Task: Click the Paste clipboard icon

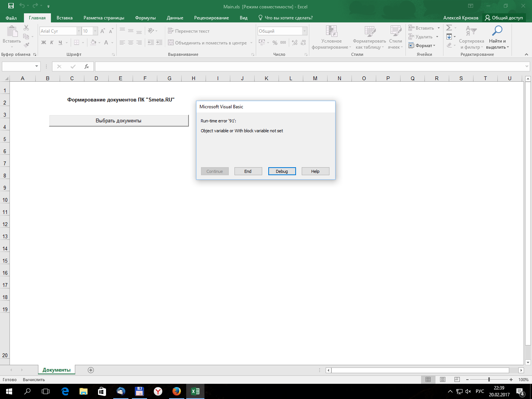Action: pos(12,32)
